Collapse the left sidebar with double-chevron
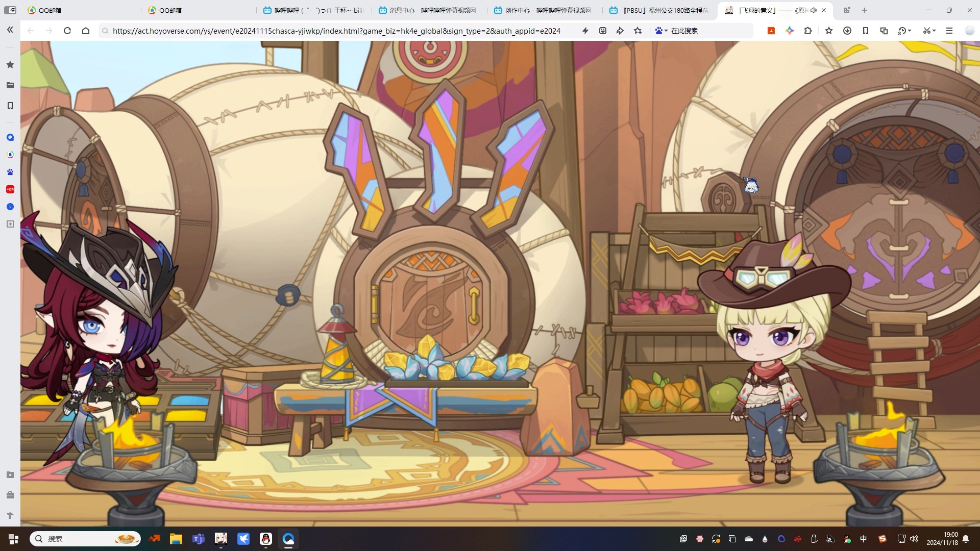The width and height of the screenshot is (980, 551). pyautogui.click(x=10, y=30)
